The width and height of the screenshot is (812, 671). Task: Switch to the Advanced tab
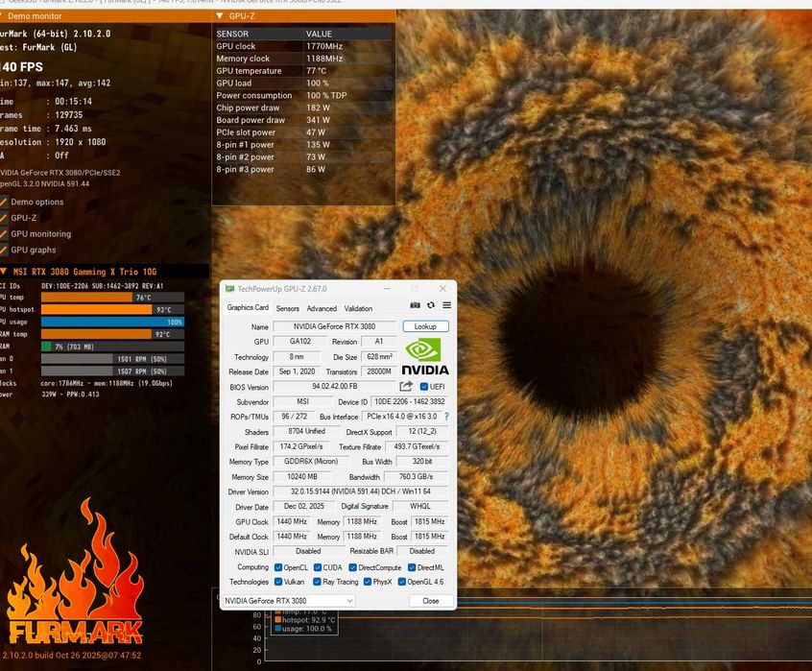(x=322, y=308)
